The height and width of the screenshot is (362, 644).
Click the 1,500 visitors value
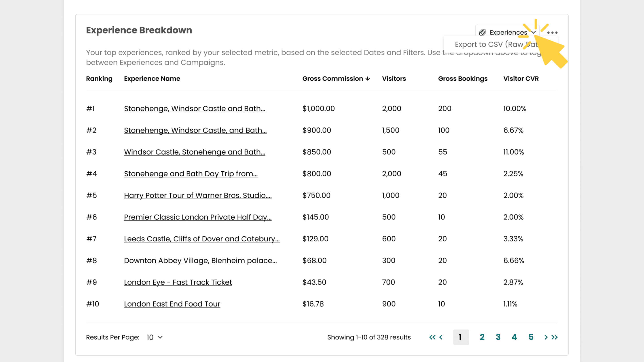390,130
